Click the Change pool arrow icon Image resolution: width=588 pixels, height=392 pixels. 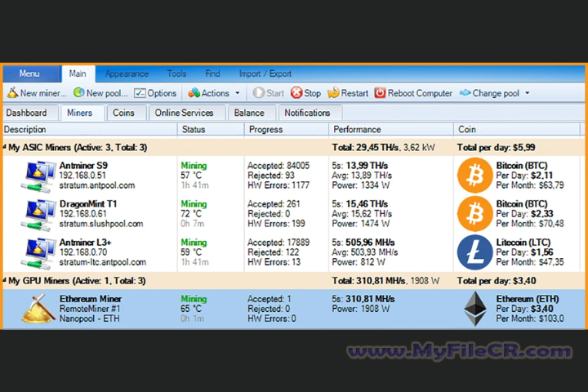[x=465, y=92]
